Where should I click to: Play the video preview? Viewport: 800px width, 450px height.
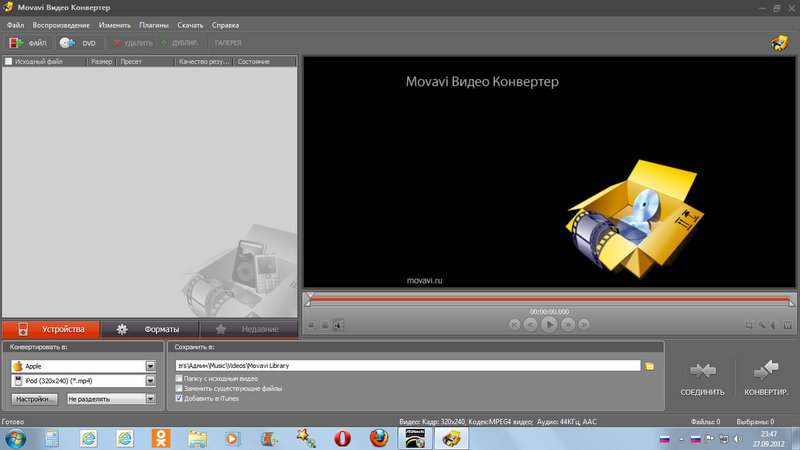(x=549, y=324)
